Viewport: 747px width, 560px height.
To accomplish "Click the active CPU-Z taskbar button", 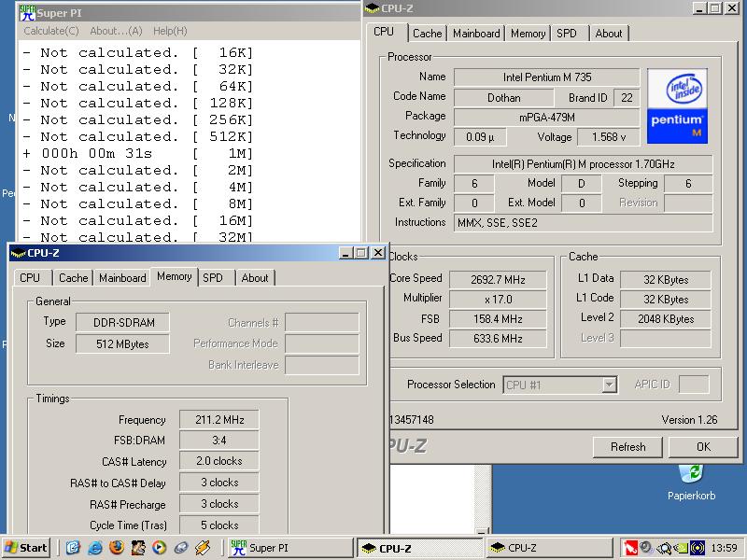I will (420, 548).
